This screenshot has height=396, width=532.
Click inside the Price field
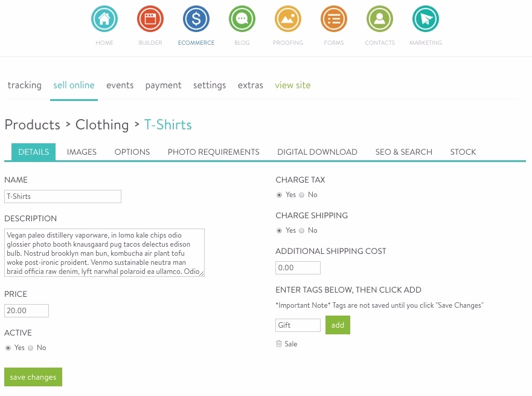tap(26, 310)
